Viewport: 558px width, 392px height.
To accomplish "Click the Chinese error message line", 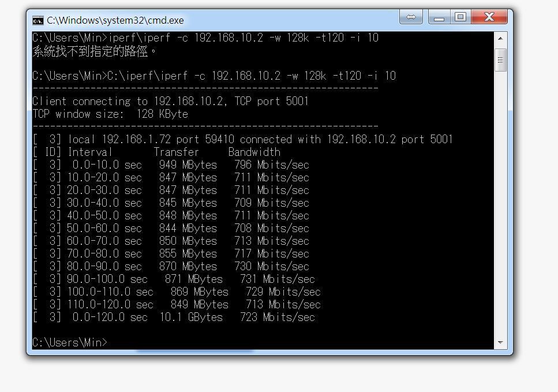I will pos(94,51).
